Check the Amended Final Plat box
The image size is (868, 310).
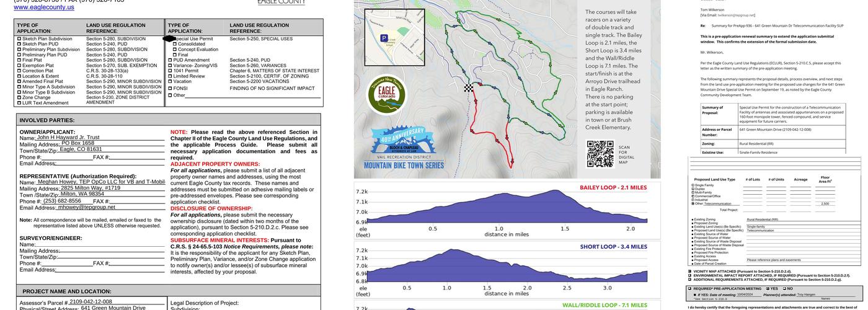click(19, 81)
